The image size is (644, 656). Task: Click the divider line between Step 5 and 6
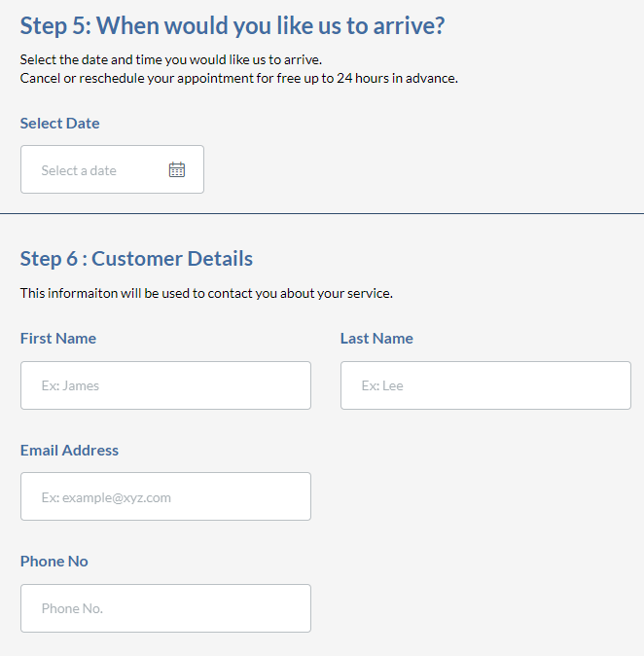coord(322,214)
